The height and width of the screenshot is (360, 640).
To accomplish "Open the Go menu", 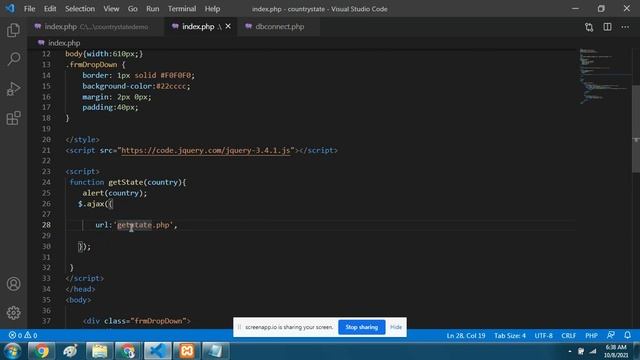I will [x=133, y=9].
